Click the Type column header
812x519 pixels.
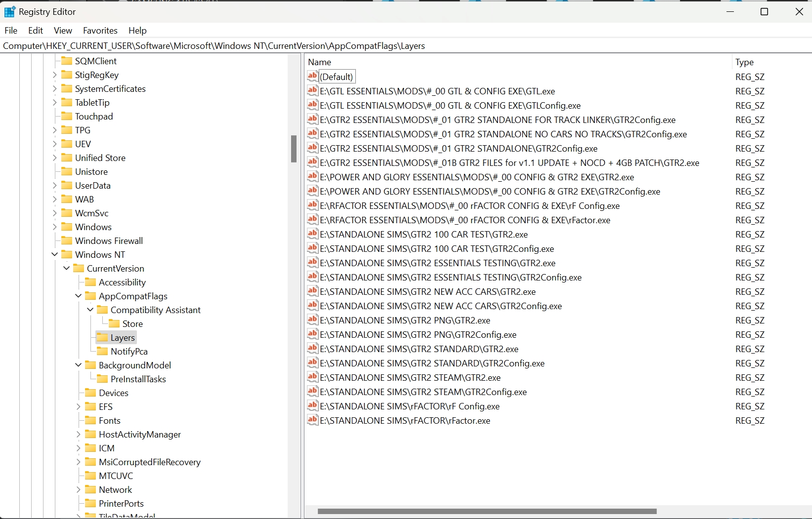[x=771, y=62]
